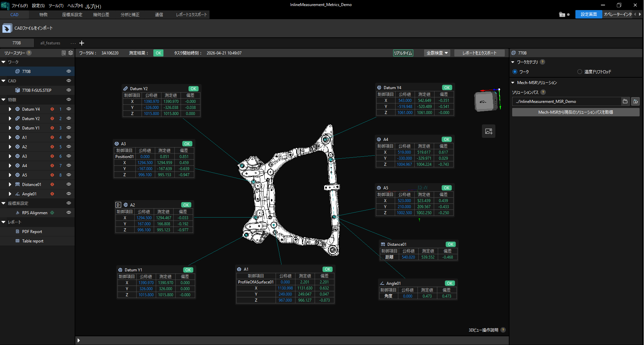The image size is (644, 345).
Task: Toggle visibility of Datum Y2 feature
Action: 69,118
